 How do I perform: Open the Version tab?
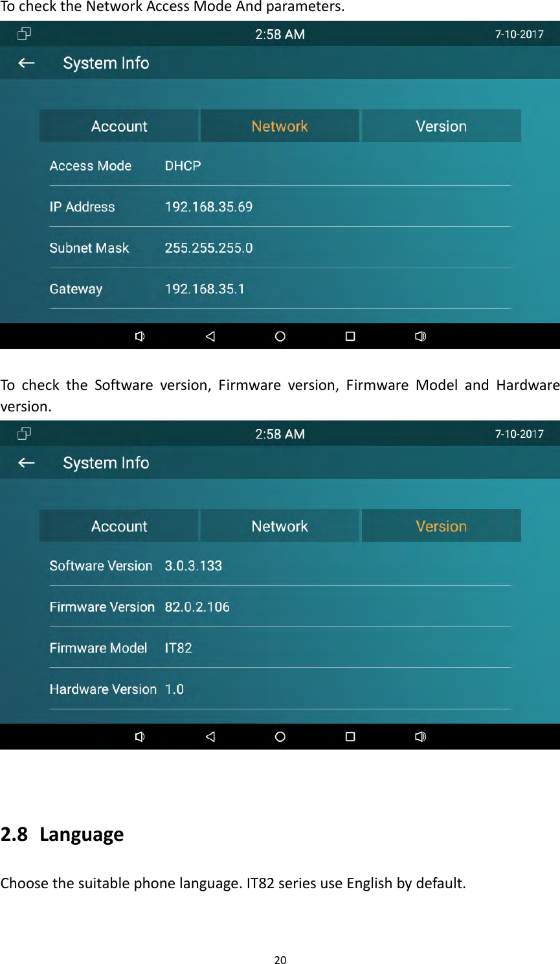pyautogui.click(x=441, y=126)
